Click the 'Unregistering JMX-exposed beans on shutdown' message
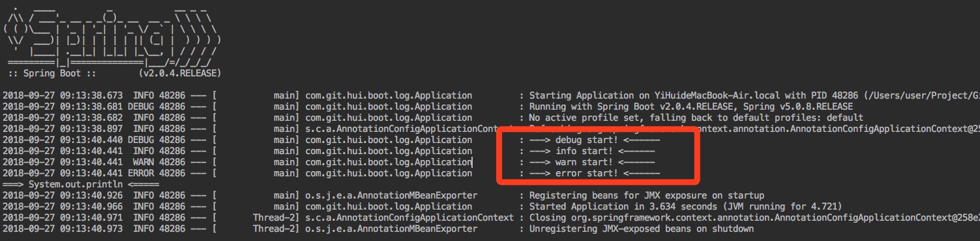Viewport: 980px width, 241px height. [642, 229]
